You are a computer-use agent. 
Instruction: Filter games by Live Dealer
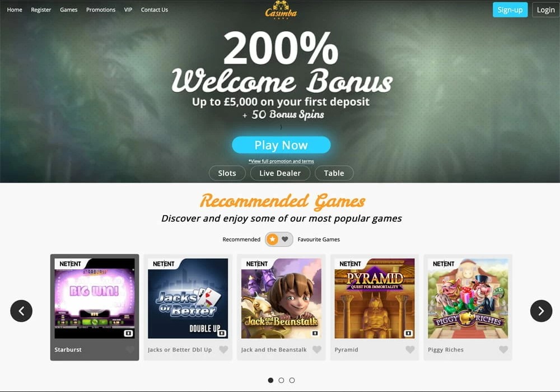(x=280, y=173)
